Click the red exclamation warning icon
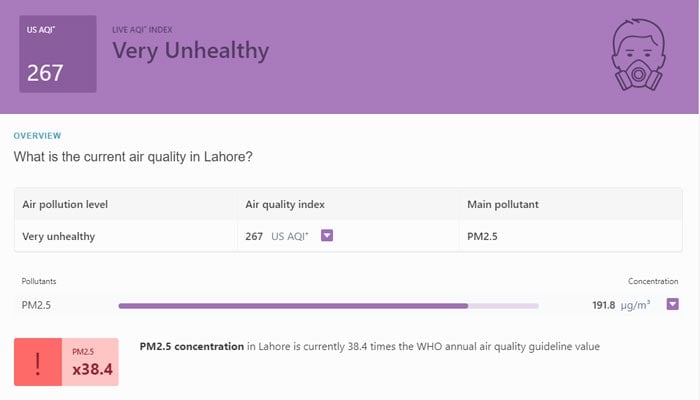 pos(38,363)
